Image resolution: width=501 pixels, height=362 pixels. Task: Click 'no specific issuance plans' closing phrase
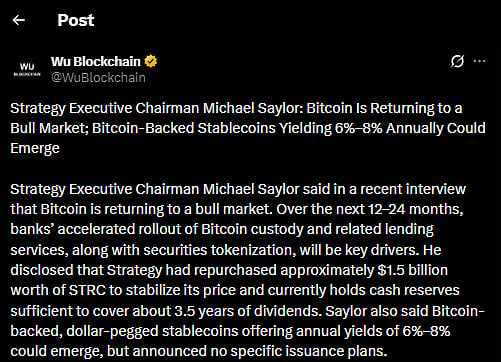(299, 351)
